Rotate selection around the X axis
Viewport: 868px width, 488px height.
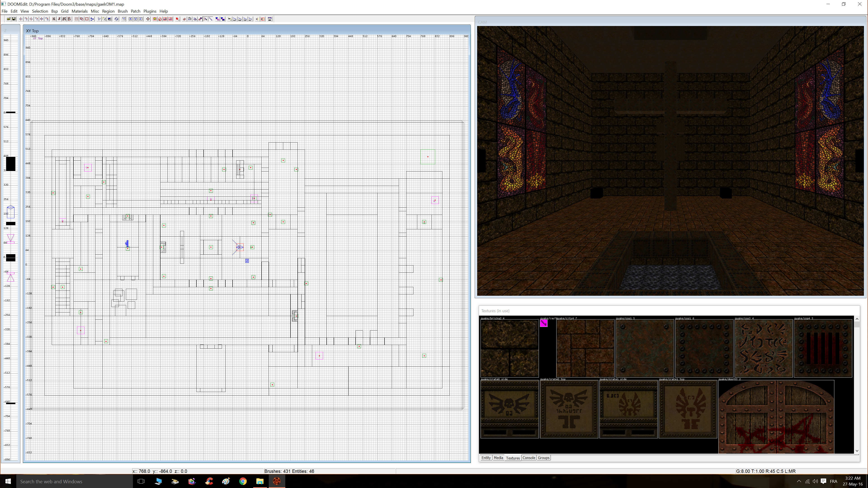tap(26, 19)
